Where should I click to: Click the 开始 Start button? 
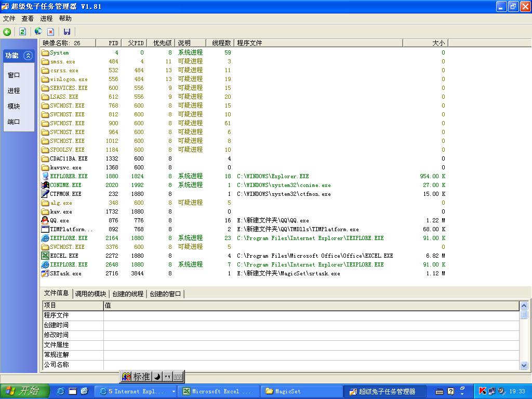[24, 391]
